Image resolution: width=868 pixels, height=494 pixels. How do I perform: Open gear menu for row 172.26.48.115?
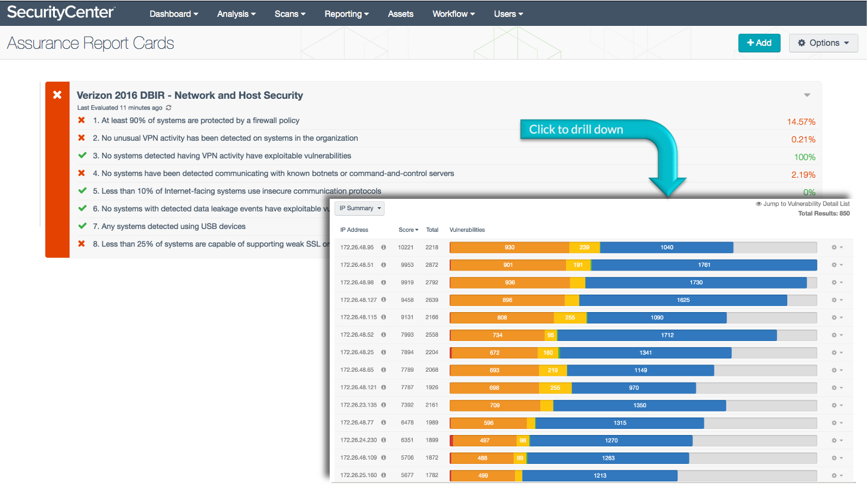click(x=837, y=317)
